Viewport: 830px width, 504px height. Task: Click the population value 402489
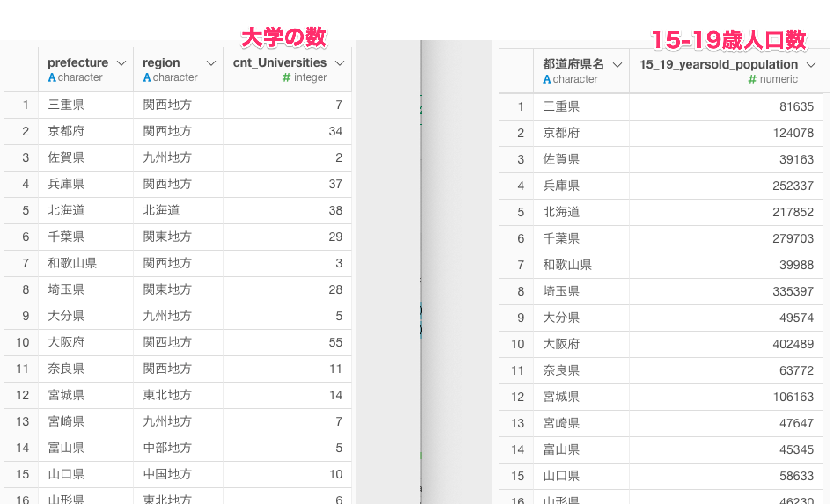726,344
